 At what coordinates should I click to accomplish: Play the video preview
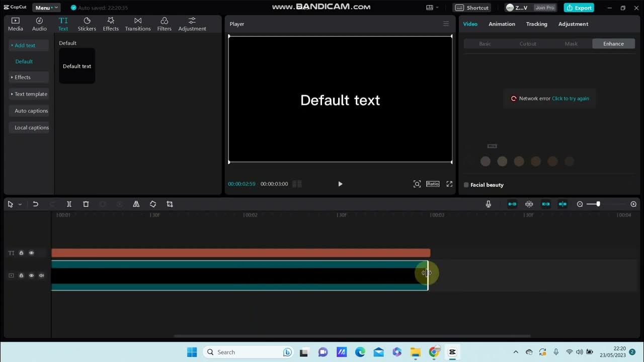click(x=340, y=184)
